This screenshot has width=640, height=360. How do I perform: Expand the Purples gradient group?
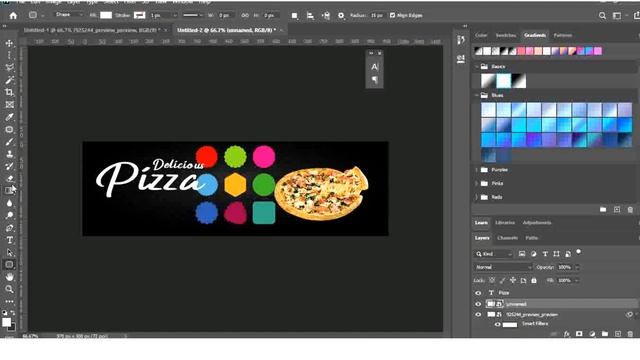point(476,170)
